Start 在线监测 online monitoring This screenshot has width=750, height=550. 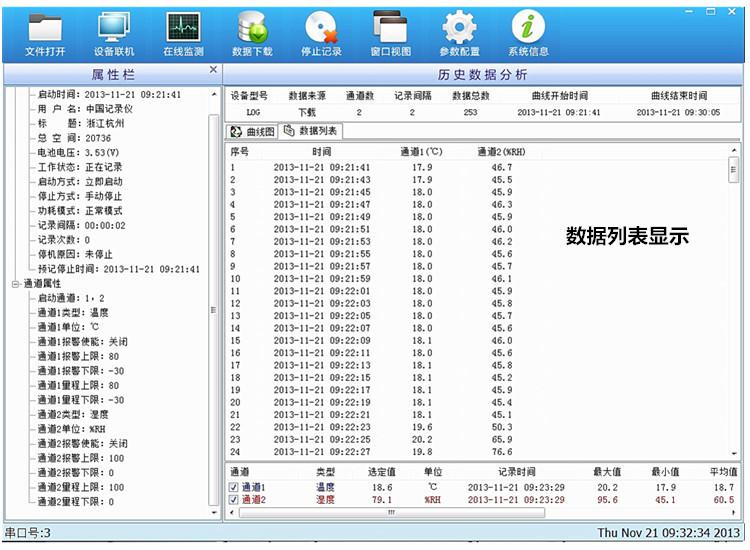pos(182,32)
